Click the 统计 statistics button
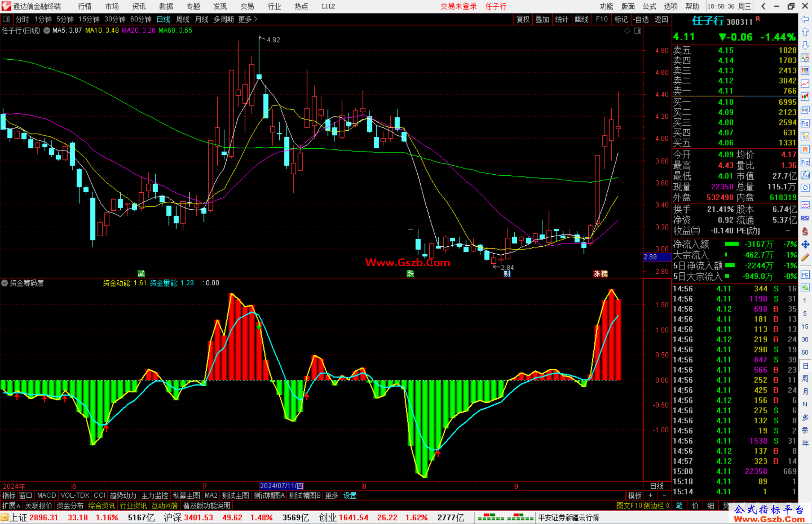 pos(562,19)
